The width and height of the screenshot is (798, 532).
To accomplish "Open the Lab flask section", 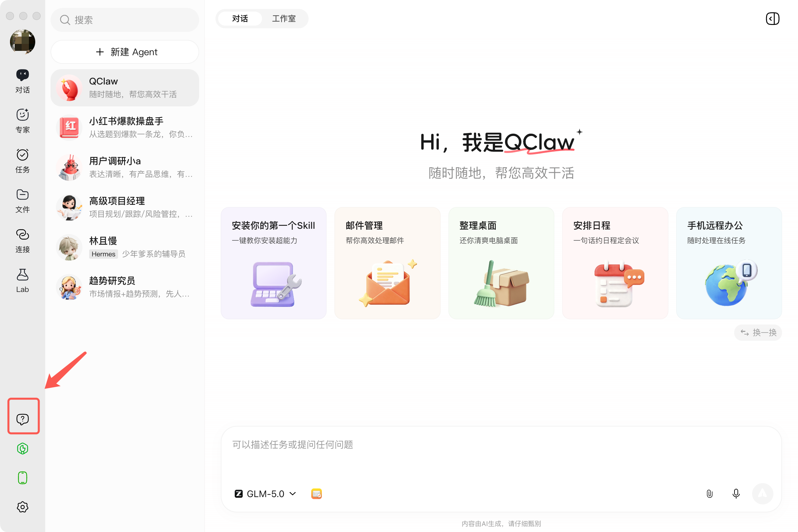I will pos(22,281).
